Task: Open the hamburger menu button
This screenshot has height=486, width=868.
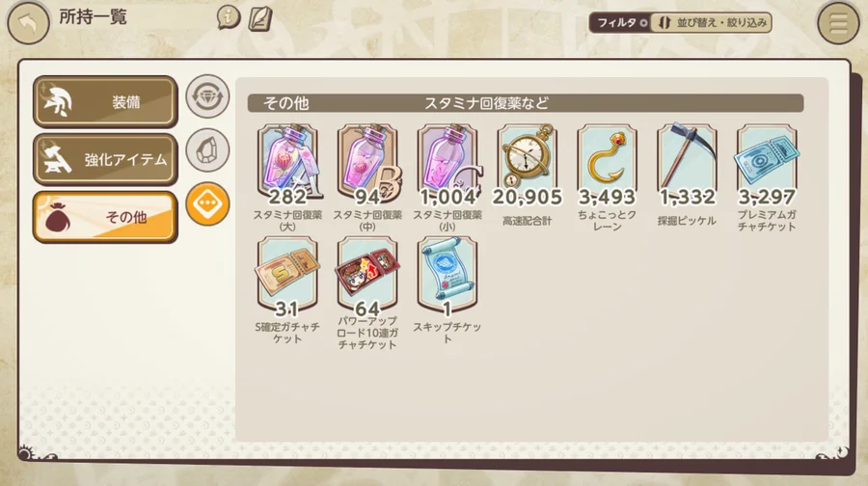Action: pyautogui.click(x=838, y=23)
